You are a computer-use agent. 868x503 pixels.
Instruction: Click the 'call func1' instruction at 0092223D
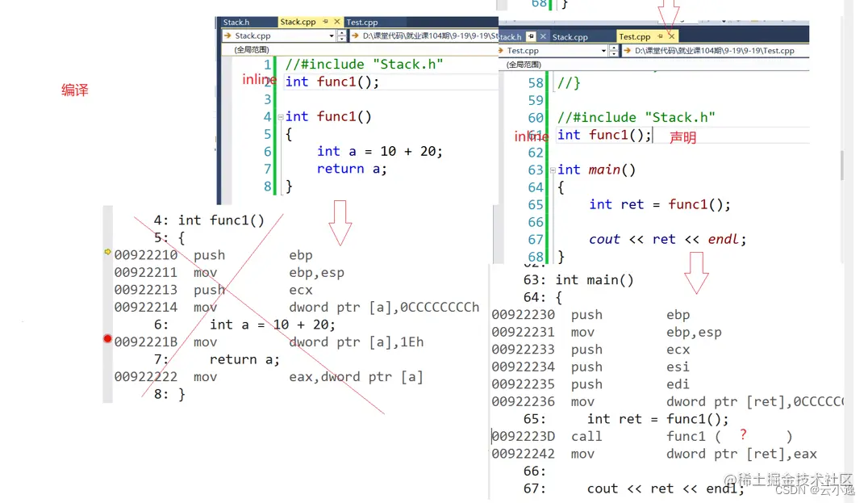point(642,437)
